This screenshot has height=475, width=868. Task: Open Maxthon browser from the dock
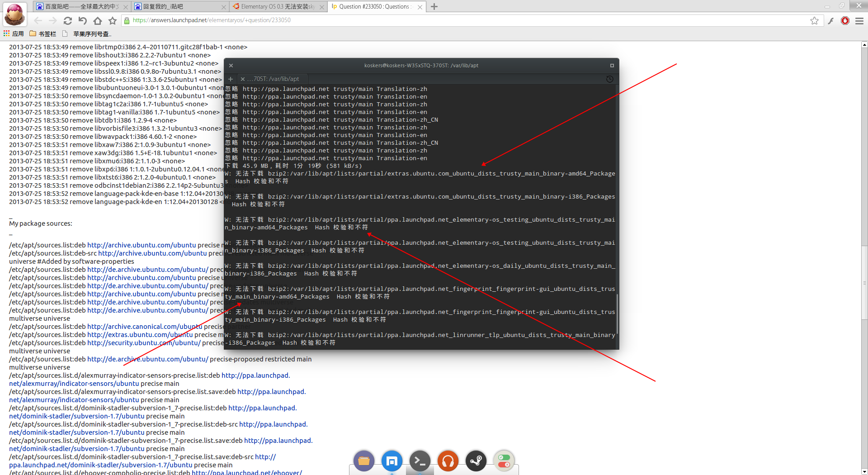tap(392, 461)
